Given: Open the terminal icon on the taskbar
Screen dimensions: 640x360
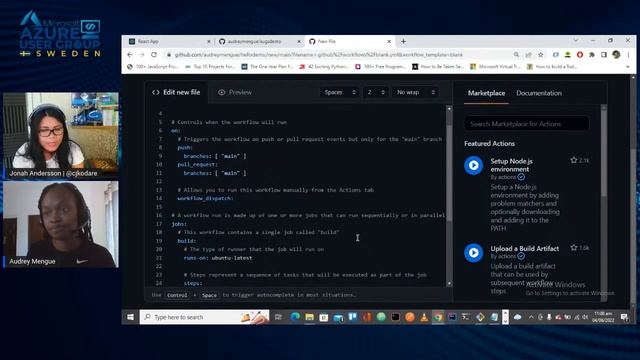Looking at the screenshot, I should tap(396, 317).
